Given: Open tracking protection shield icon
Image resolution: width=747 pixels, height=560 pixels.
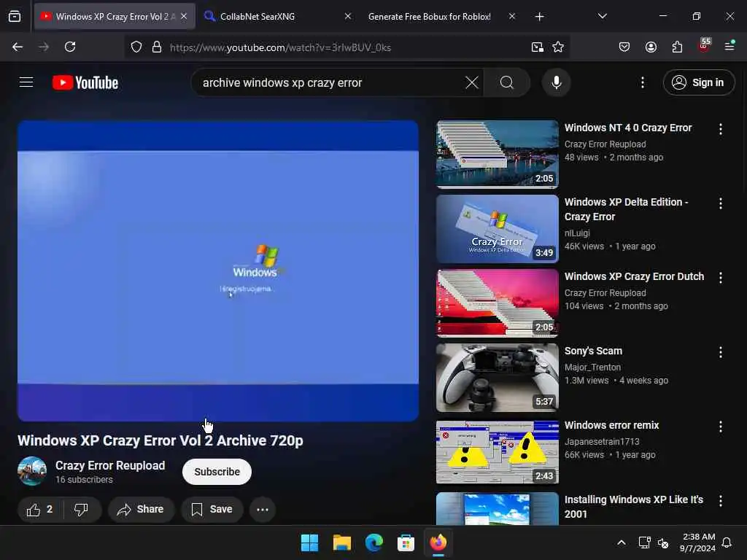Looking at the screenshot, I should point(136,47).
